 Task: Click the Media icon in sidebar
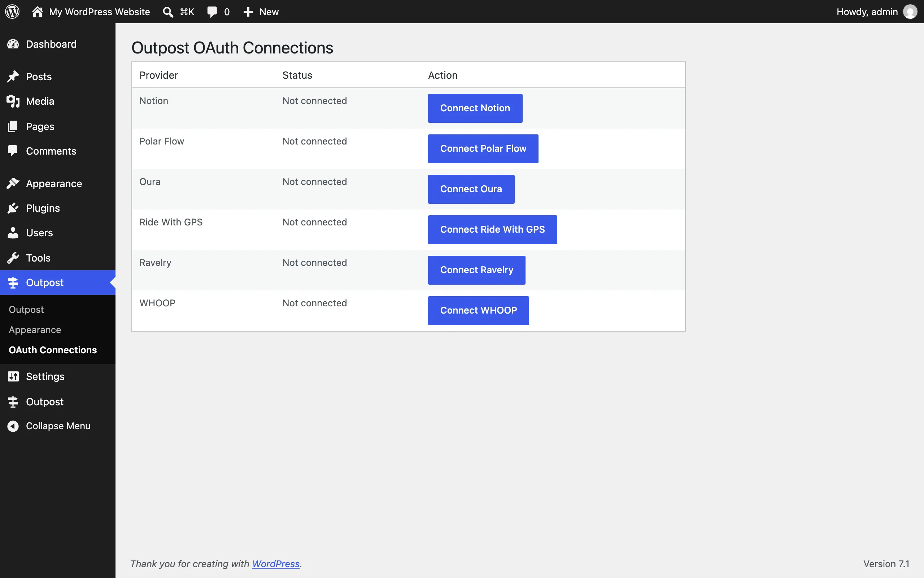[x=13, y=101]
